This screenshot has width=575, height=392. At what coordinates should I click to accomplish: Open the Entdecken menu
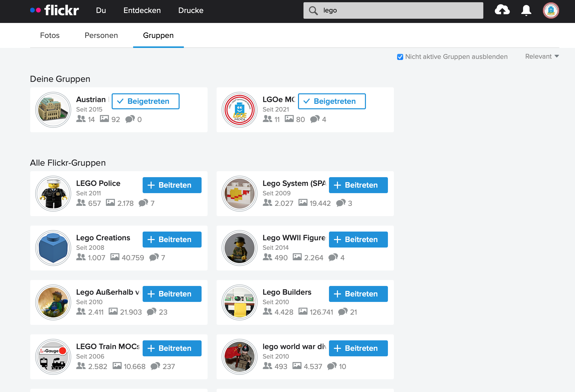click(142, 10)
